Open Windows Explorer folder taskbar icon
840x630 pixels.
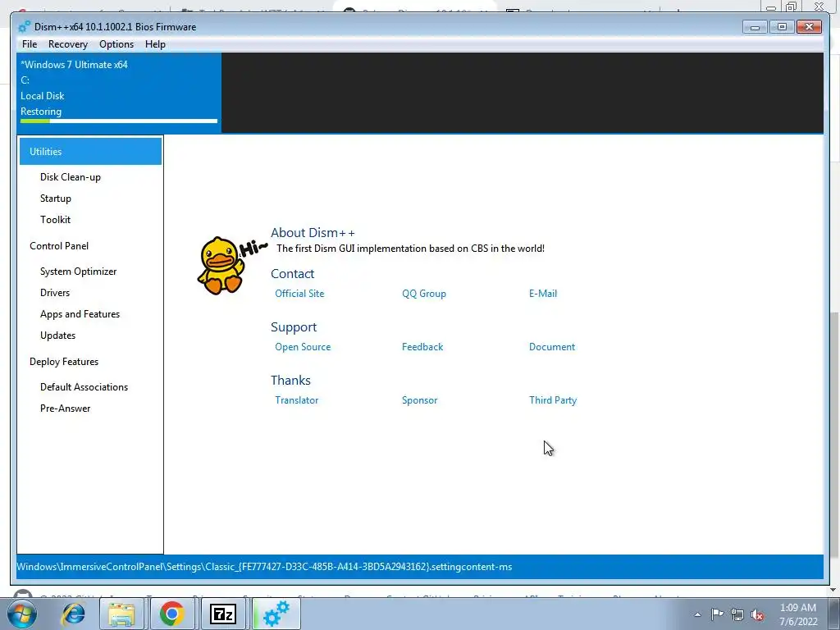(x=121, y=614)
